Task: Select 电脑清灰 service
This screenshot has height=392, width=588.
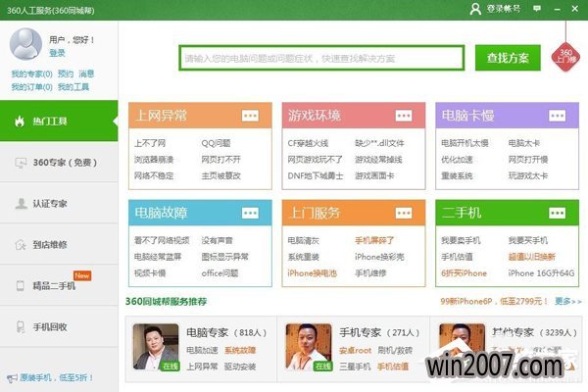Action: (x=304, y=240)
